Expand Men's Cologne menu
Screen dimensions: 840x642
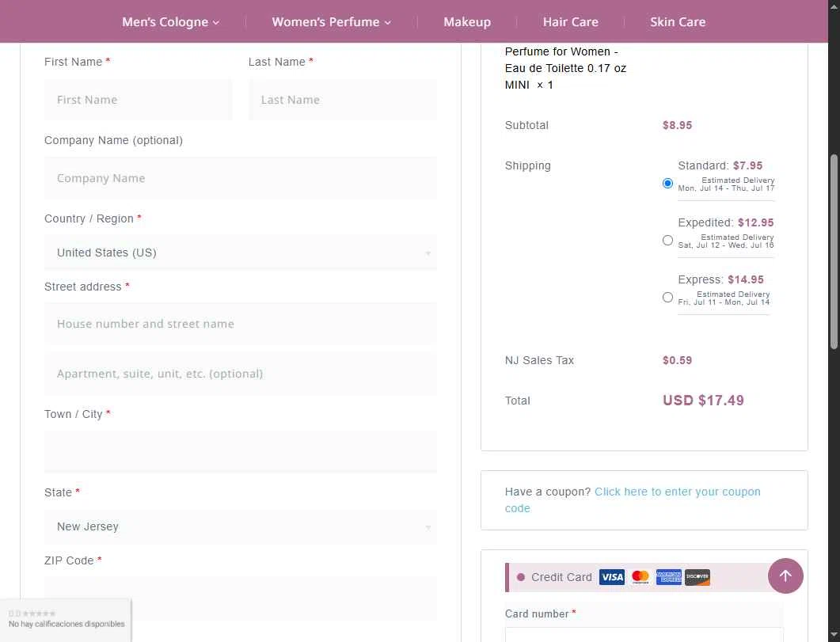point(170,22)
